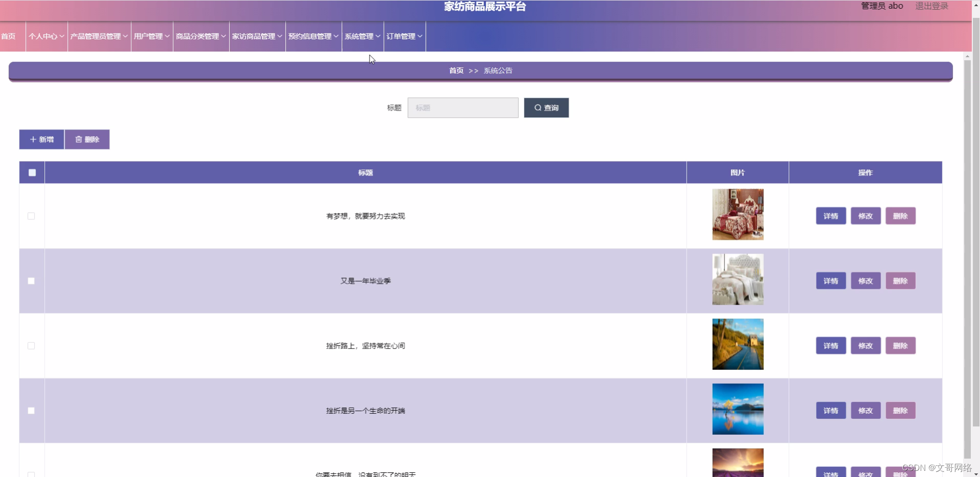Click the 首页 breadcrumb link
Image resolution: width=980 pixels, height=477 pixels.
pyautogui.click(x=456, y=70)
